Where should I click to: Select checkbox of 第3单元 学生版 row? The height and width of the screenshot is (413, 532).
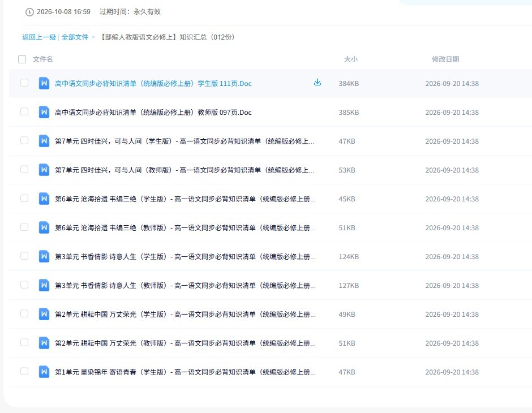[24, 256]
